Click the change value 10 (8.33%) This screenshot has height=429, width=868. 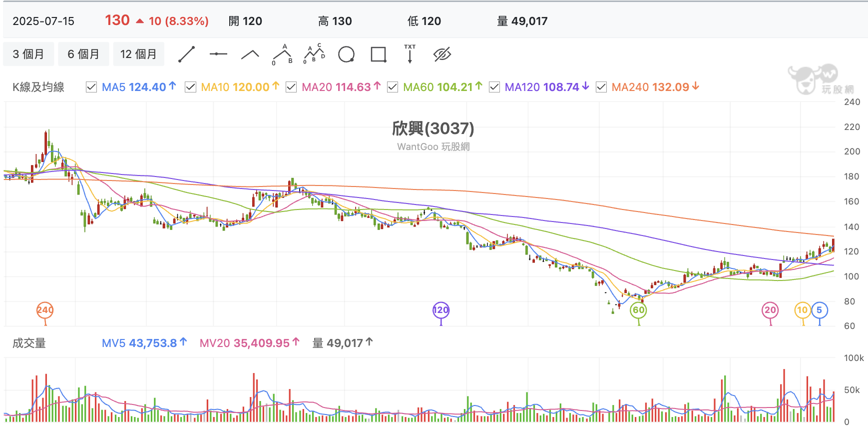178,21
